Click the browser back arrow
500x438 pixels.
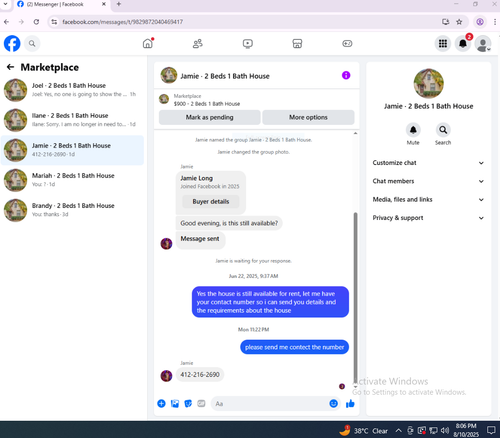click(6, 22)
